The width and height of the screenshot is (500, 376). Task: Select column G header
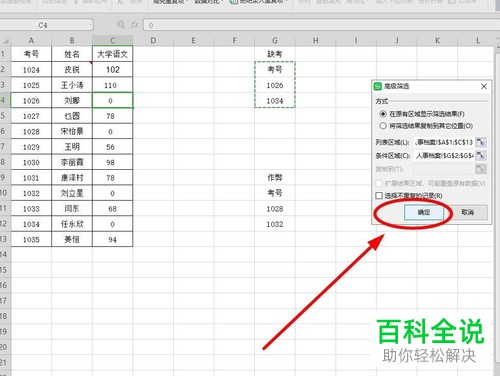point(275,41)
